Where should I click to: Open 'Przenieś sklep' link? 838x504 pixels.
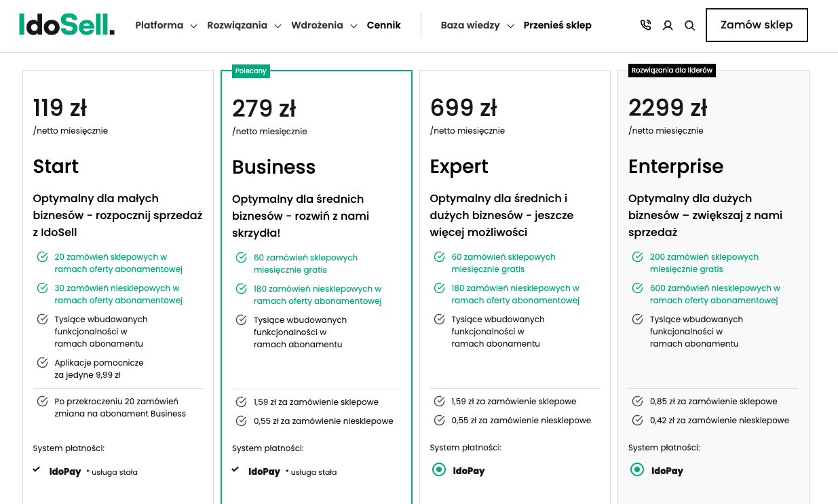click(558, 24)
